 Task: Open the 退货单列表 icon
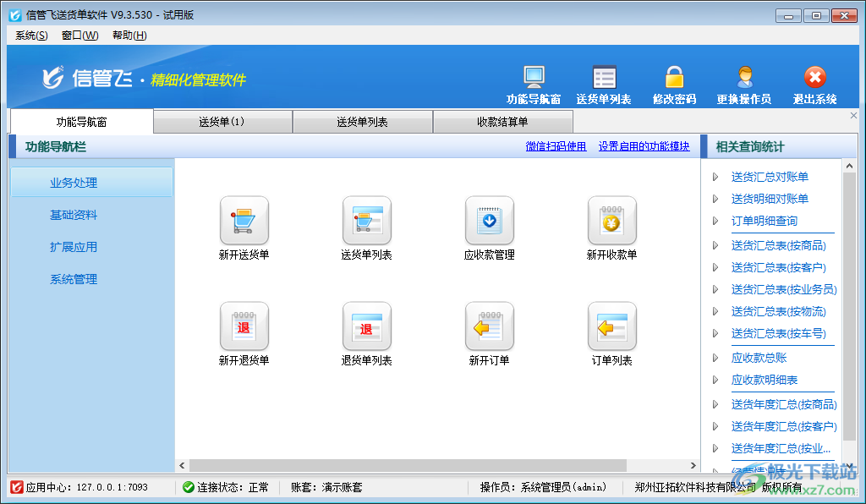click(x=367, y=326)
